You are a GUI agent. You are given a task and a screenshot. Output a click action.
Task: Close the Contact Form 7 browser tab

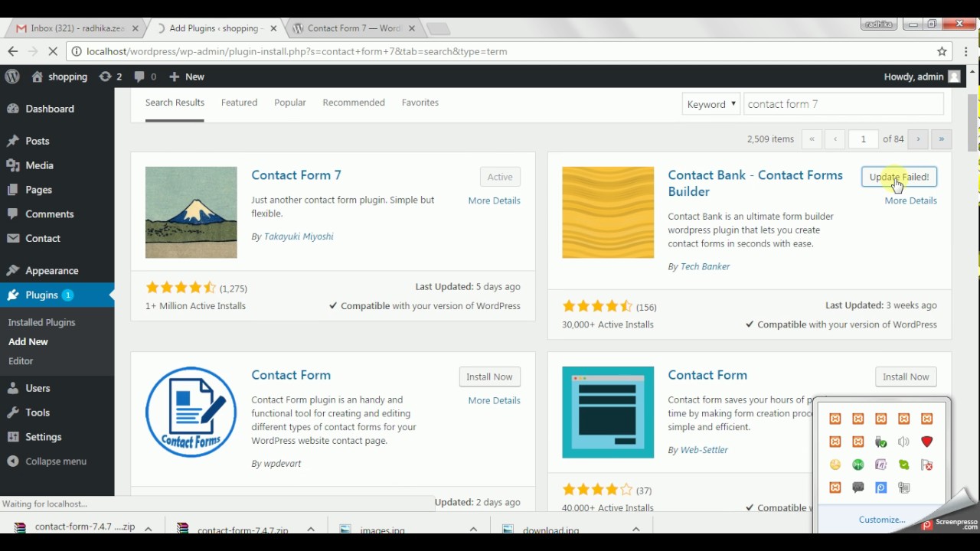tap(412, 28)
